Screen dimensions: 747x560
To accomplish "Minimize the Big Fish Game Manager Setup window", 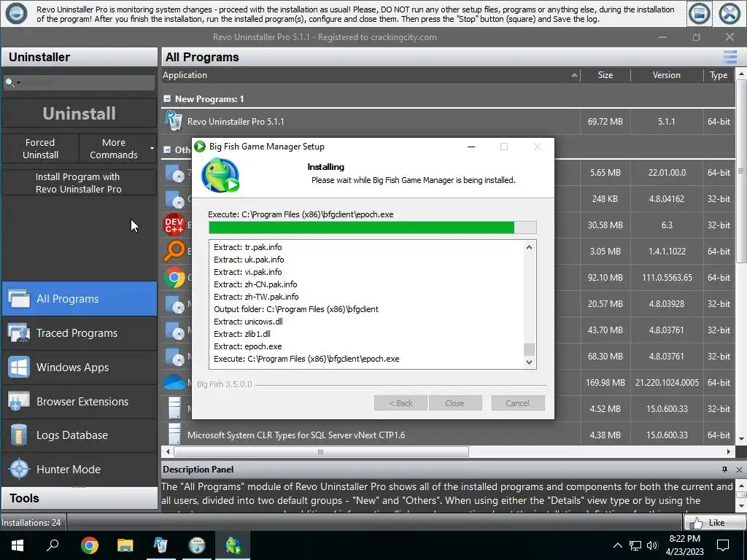I will (x=471, y=147).
